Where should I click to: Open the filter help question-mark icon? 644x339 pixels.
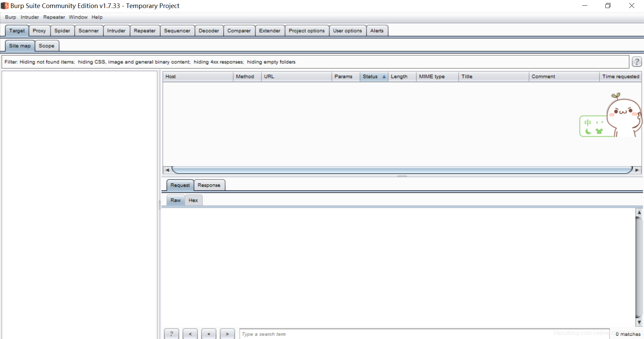[637, 62]
